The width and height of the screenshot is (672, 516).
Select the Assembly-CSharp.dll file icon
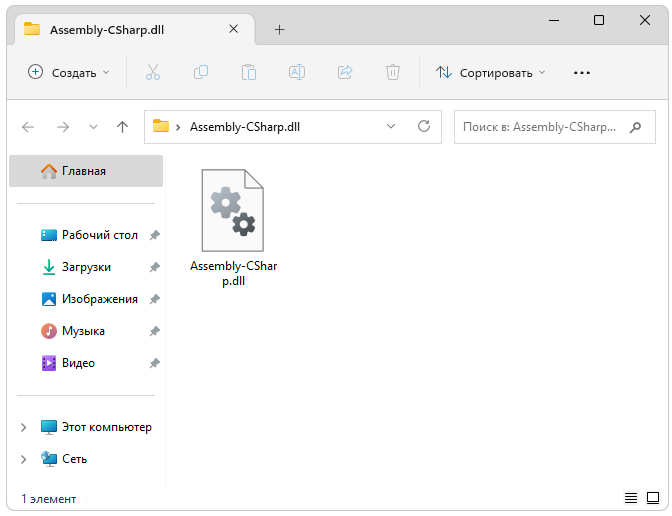233,210
